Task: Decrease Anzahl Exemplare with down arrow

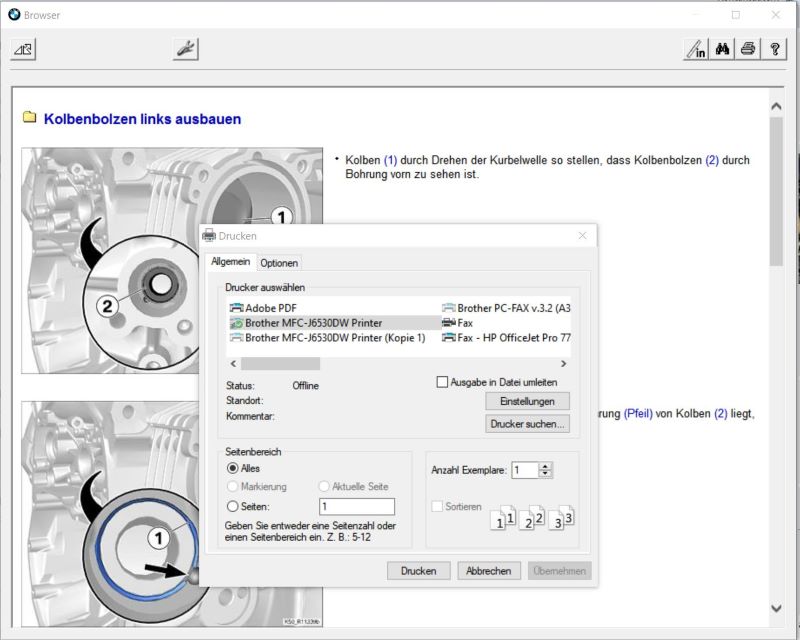Action: point(545,474)
